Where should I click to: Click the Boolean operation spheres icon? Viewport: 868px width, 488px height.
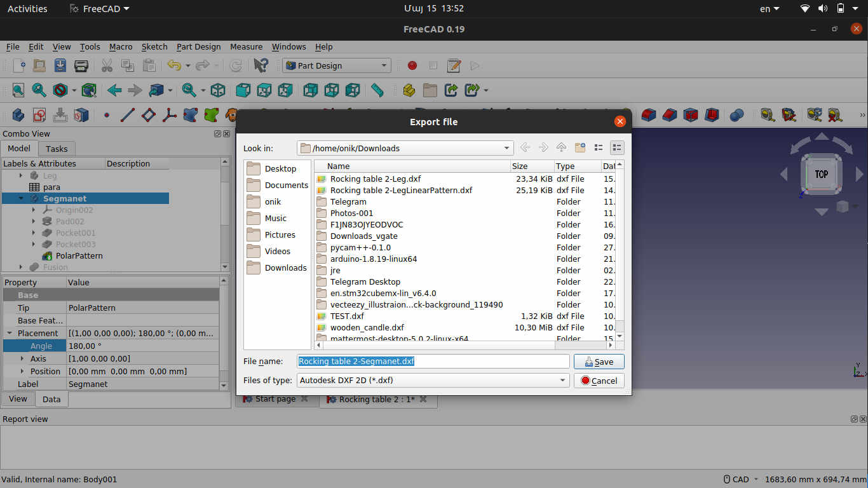point(737,115)
